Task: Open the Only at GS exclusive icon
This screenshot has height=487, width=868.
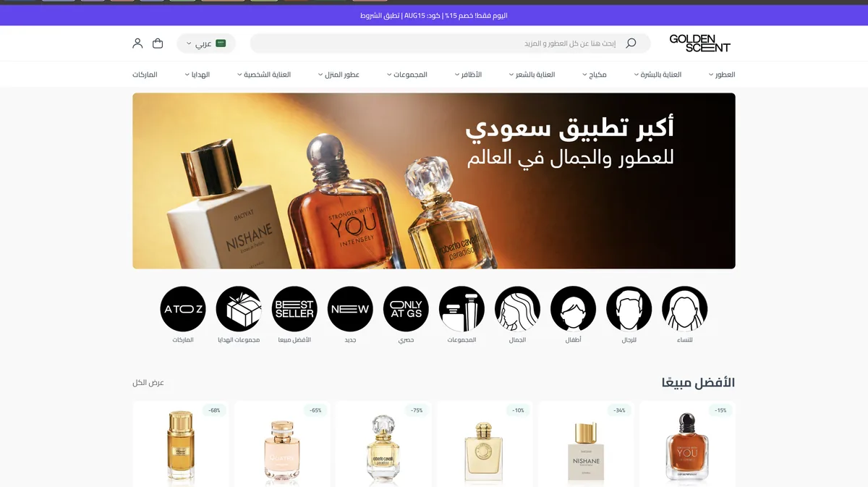Action: click(406, 309)
